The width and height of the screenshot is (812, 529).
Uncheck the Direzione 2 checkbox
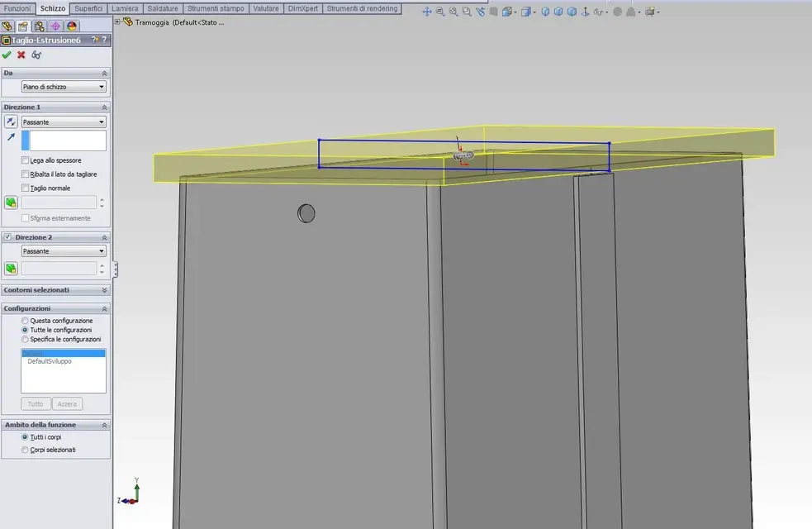[7, 236]
